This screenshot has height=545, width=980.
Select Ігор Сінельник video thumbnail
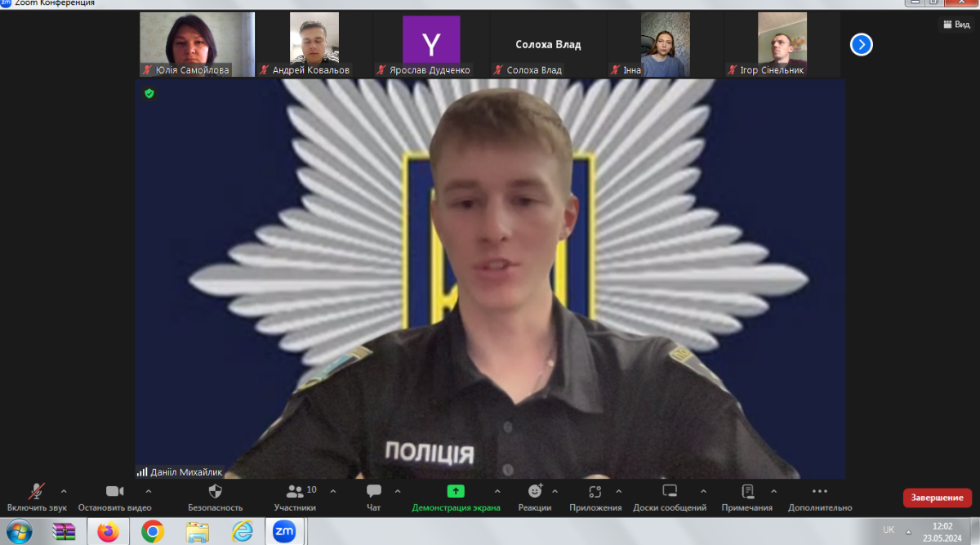pos(782,44)
